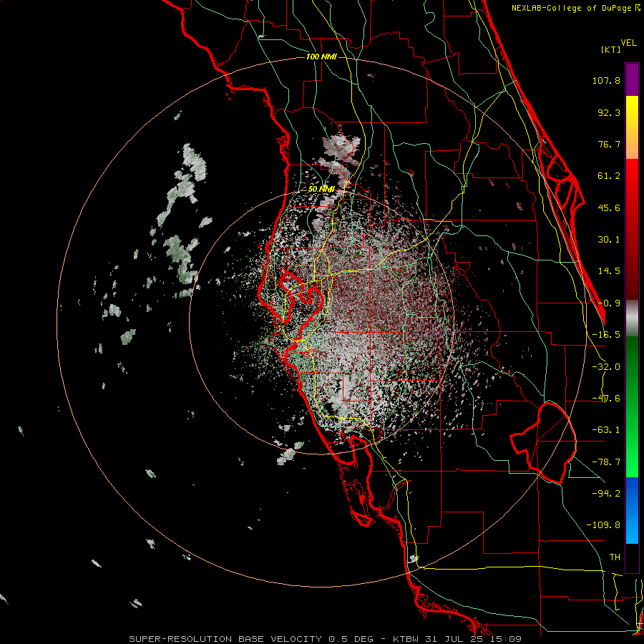Click the yellow-orange band of the velocity color bar

coord(632,127)
